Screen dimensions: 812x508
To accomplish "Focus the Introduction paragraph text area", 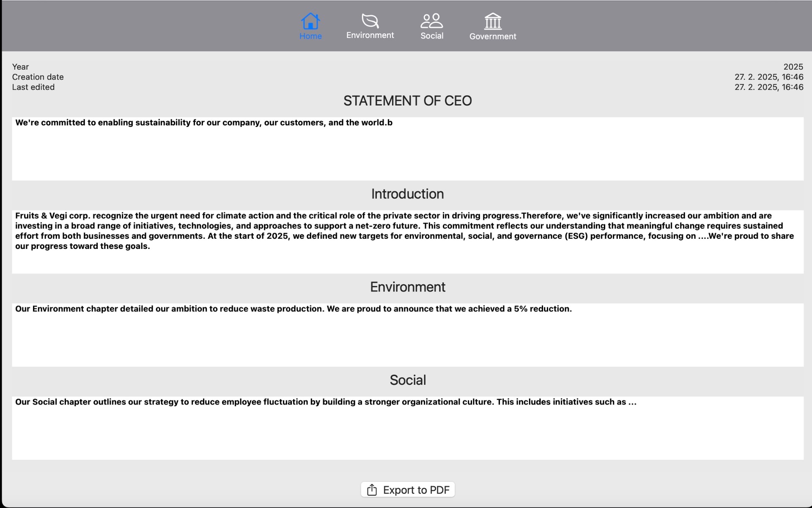I will pyautogui.click(x=408, y=242).
